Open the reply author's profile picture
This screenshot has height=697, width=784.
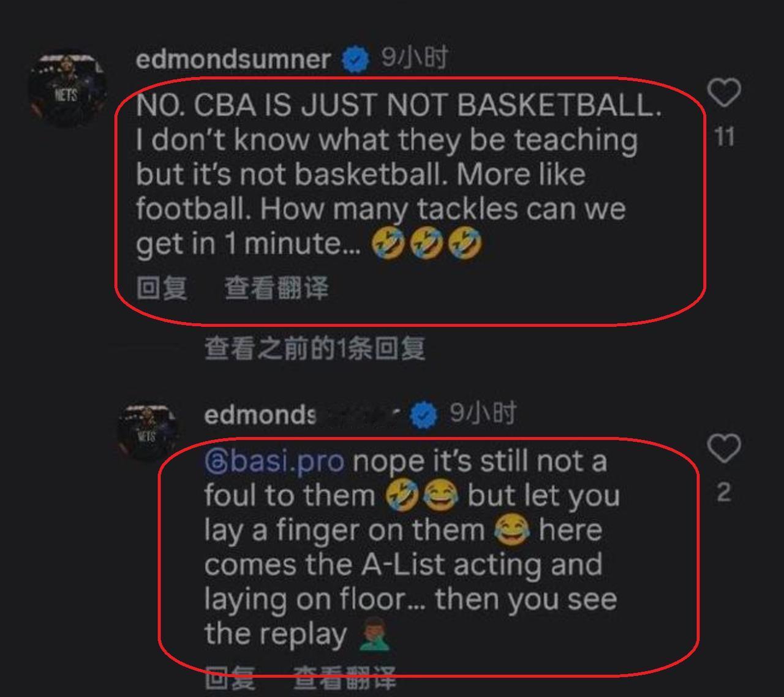pos(147,432)
